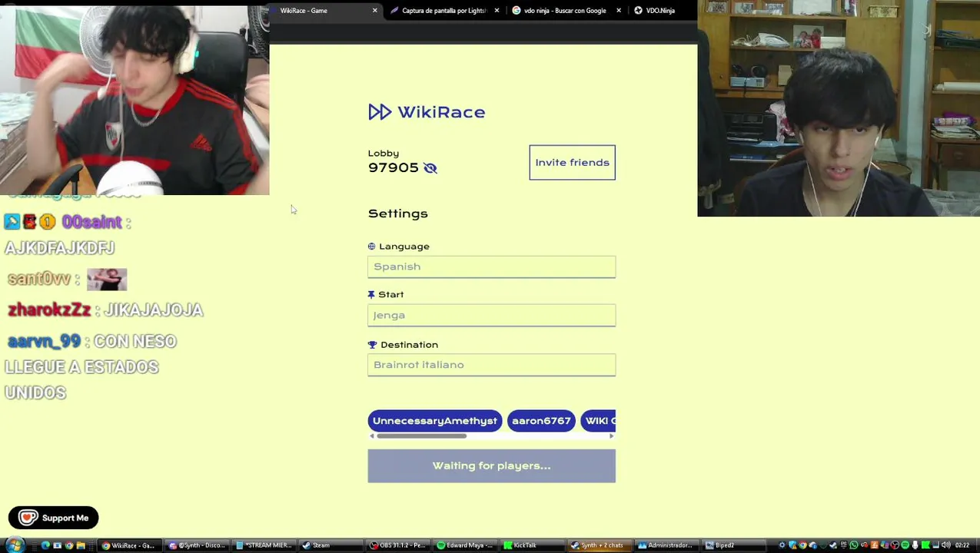Screen dimensions: 980x553
Task: Open the STREAM MIER notepad taskbar item
Action: click(x=264, y=545)
